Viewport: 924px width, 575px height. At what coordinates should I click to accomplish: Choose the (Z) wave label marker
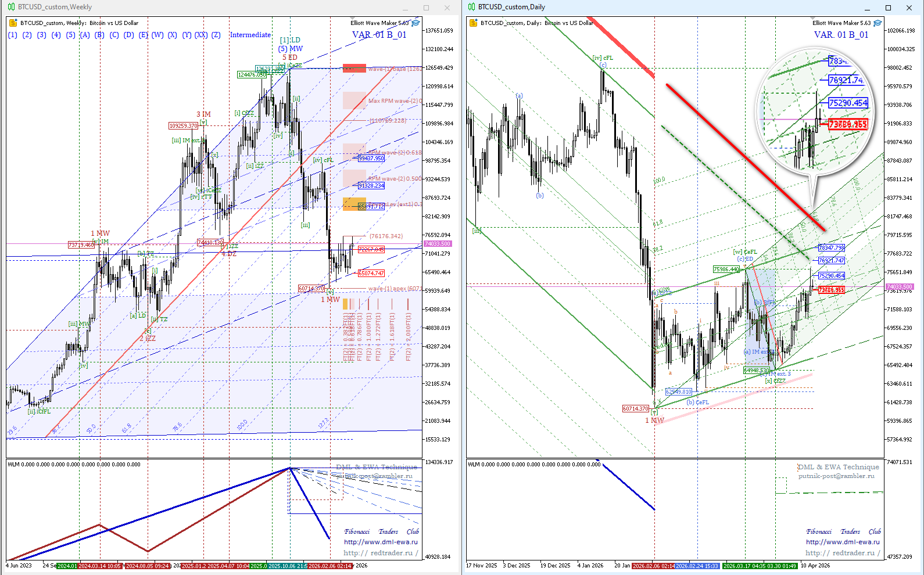point(216,35)
